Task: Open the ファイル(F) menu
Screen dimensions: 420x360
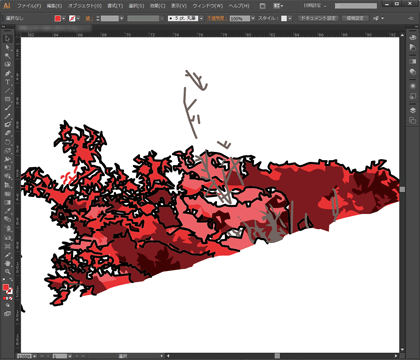Action: pos(29,6)
